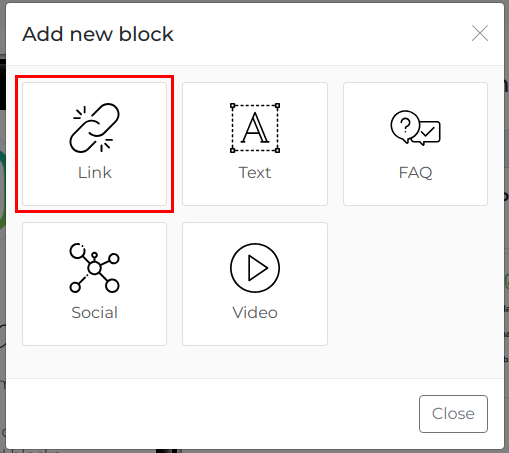509x453 pixels.
Task: Click the Close button at the bottom
Action: [453, 414]
